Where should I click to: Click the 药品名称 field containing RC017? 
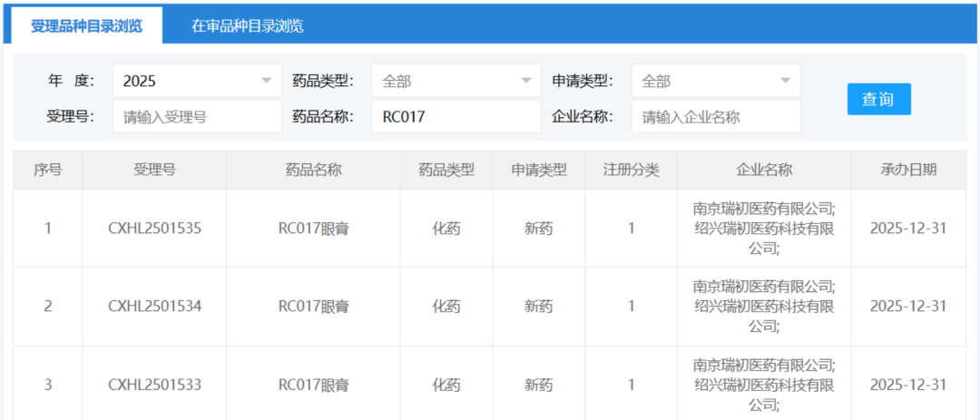click(456, 116)
